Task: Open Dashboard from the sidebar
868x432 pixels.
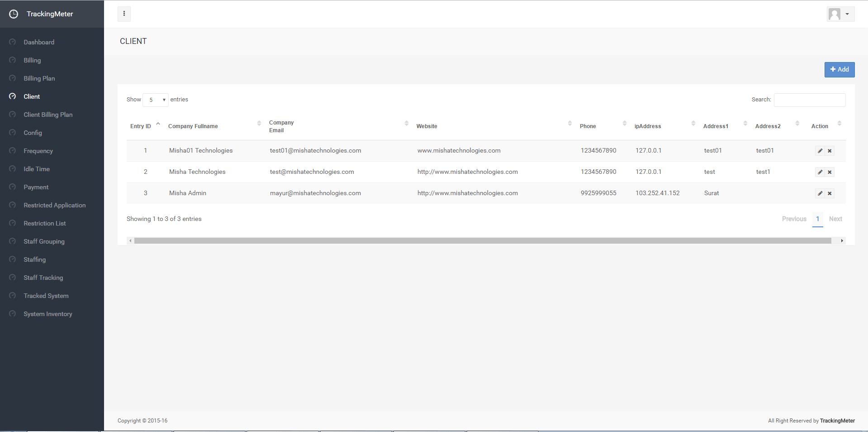Action: [x=39, y=42]
